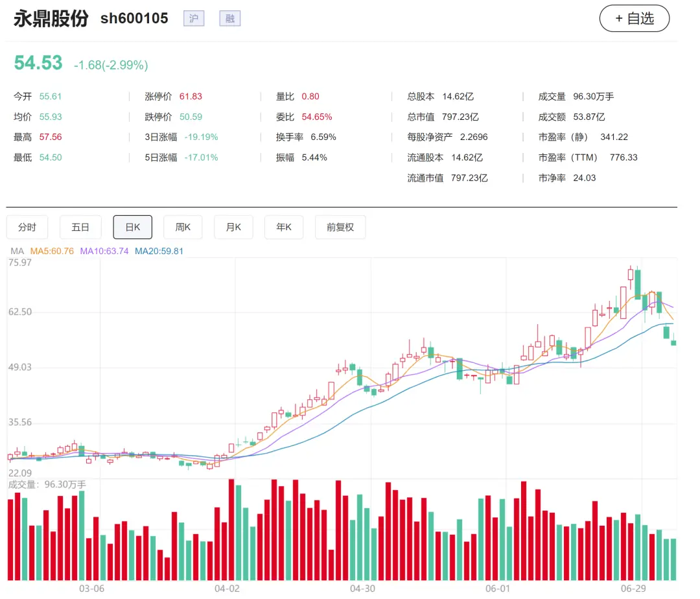
Task: Click 市盈率(静) value 341.22
Action: click(614, 137)
